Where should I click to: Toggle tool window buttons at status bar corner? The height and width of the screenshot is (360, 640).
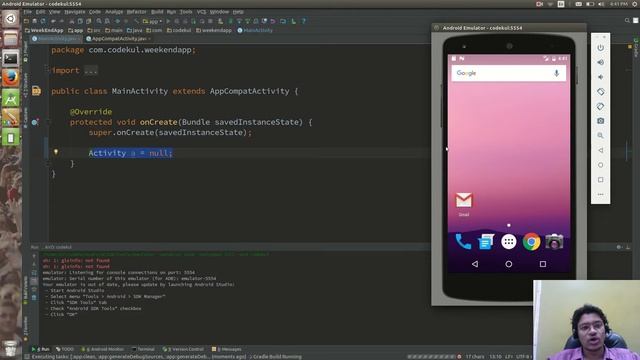pos(27,357)
